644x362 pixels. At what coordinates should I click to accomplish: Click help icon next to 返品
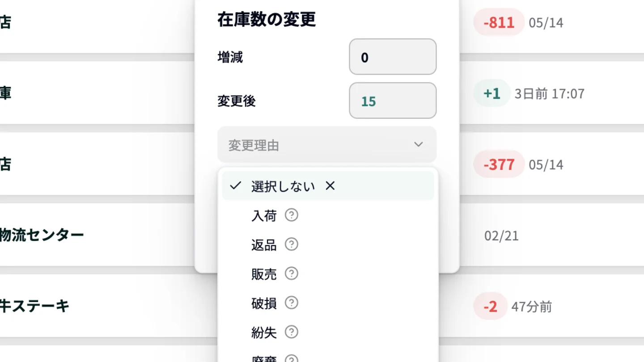pos(292,244)
